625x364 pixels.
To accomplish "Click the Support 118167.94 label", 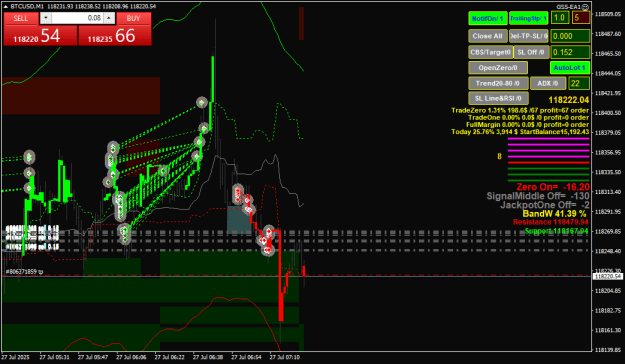I will click(556, 231).
